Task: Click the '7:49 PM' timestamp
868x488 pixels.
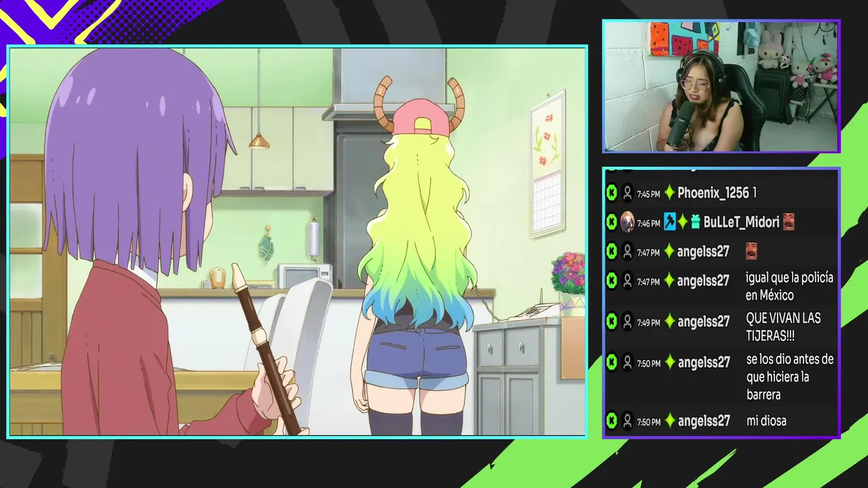Action: click(x=648, y=322)
